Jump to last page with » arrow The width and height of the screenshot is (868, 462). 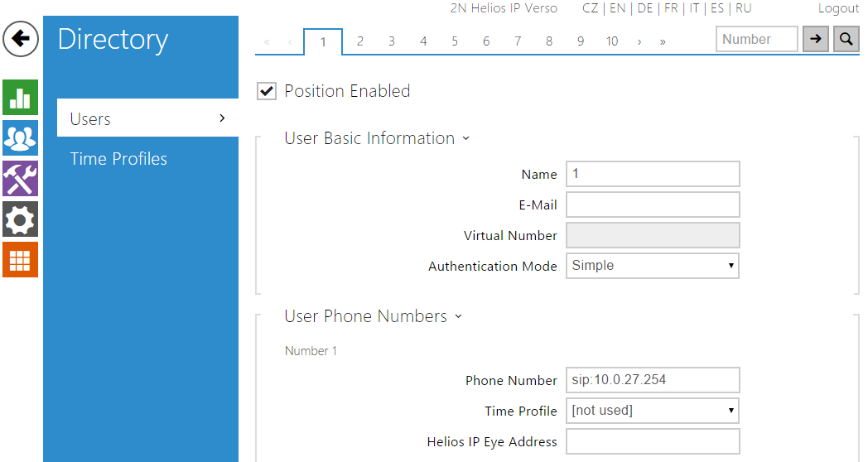[663, 41]
